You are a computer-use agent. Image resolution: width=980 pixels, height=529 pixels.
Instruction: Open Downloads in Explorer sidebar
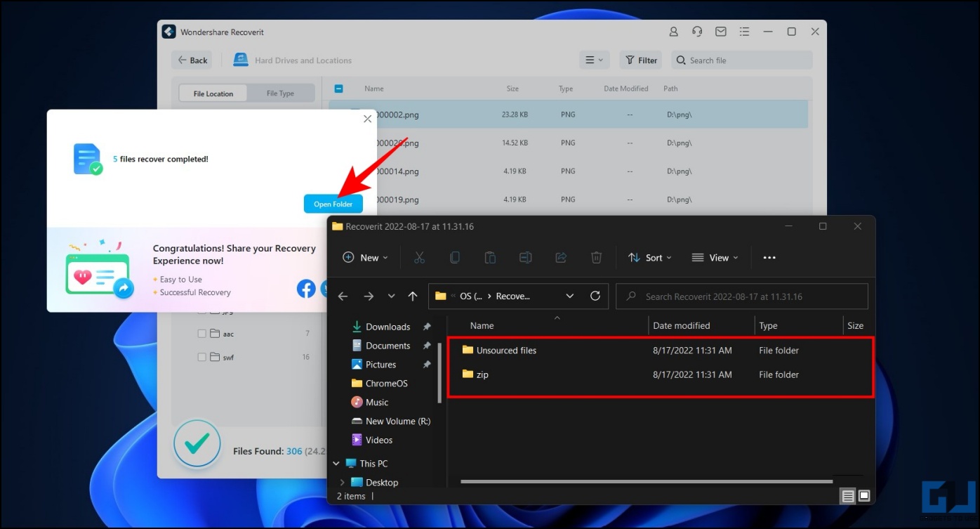pyautogui.click(x=388, y=327)
